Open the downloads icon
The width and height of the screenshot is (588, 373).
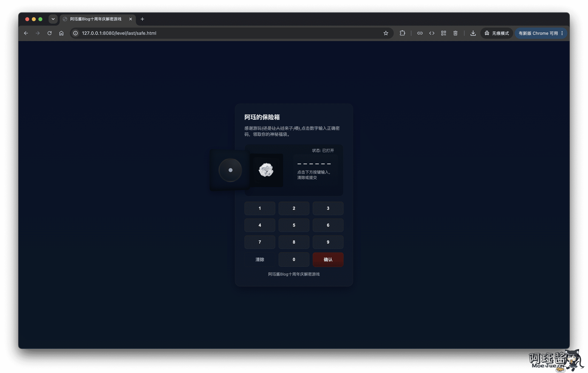[473, 33]
